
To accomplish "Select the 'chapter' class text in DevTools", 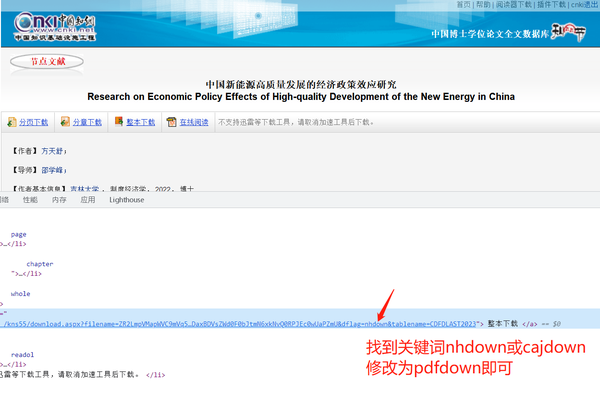I will 40,264.
